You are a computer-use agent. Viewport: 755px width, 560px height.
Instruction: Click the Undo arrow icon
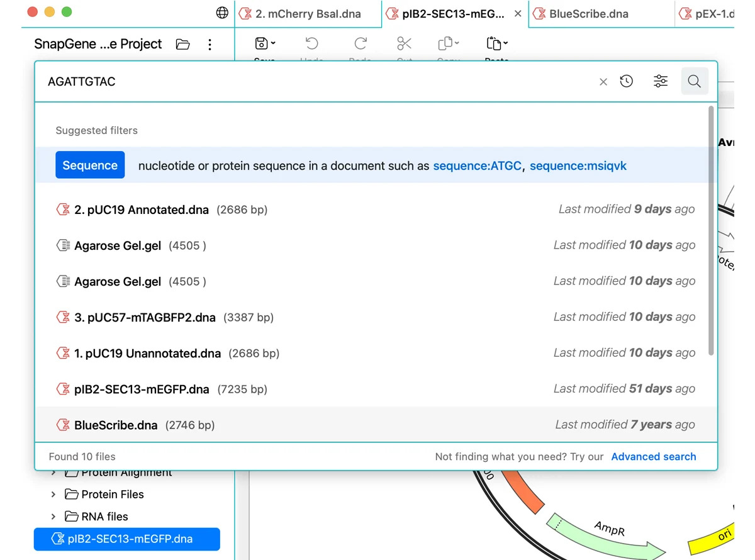(x=311, y=43)
